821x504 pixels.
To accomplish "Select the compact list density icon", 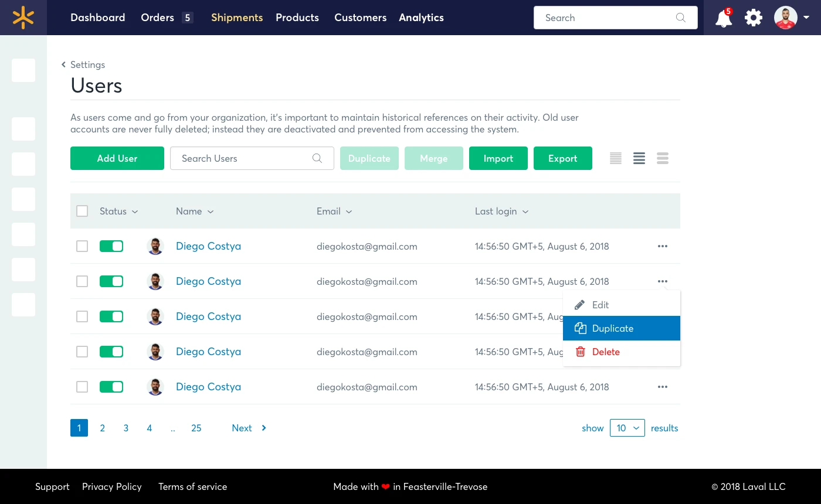I will 616,158.
